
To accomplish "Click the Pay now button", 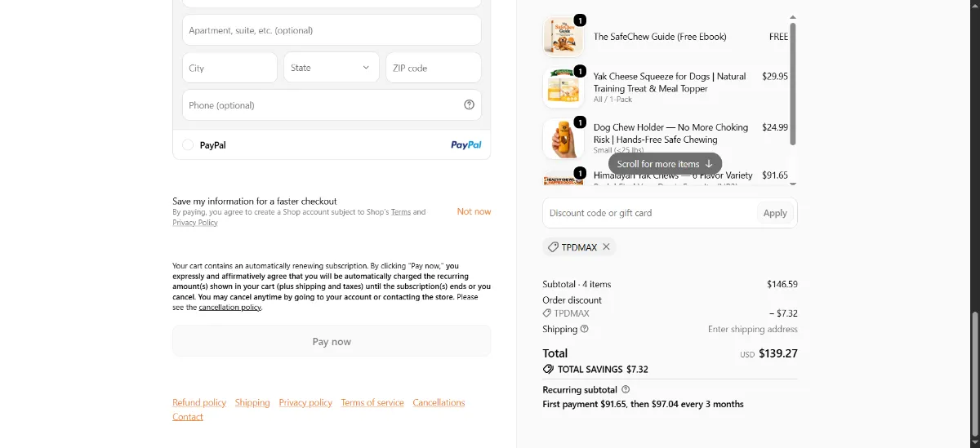I will [332, 341].
